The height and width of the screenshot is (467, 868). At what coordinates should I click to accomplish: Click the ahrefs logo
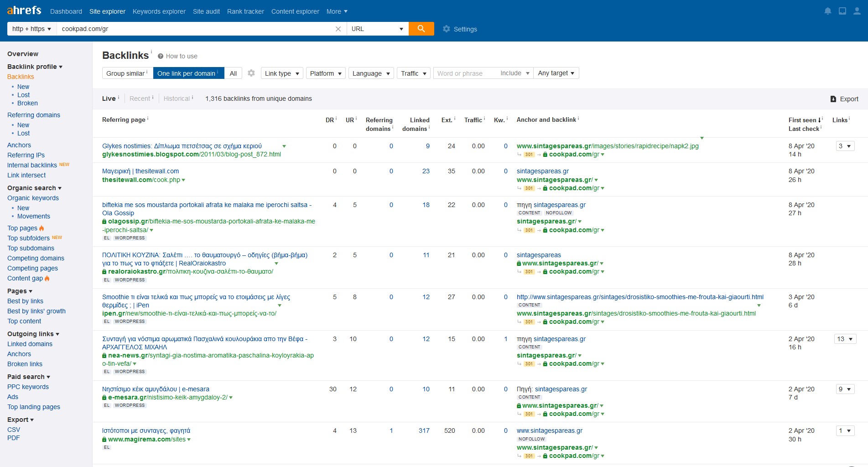[x=24, y=10]
